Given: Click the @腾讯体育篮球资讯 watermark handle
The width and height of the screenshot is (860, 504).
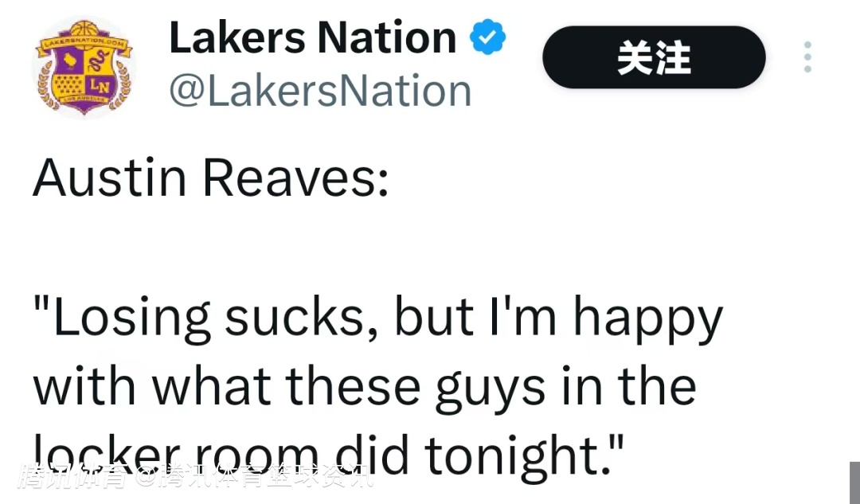Looking at the screenshot, I should tap(253, 479).
